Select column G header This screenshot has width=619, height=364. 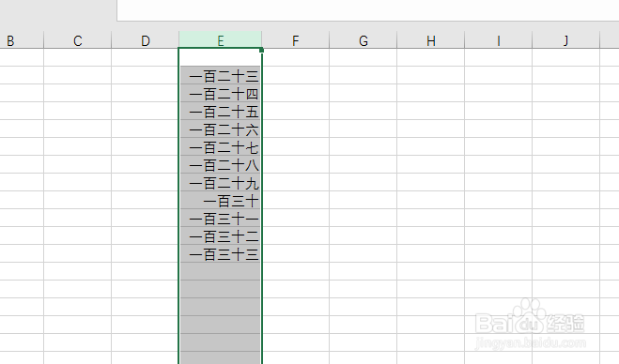tap(364, 40)
